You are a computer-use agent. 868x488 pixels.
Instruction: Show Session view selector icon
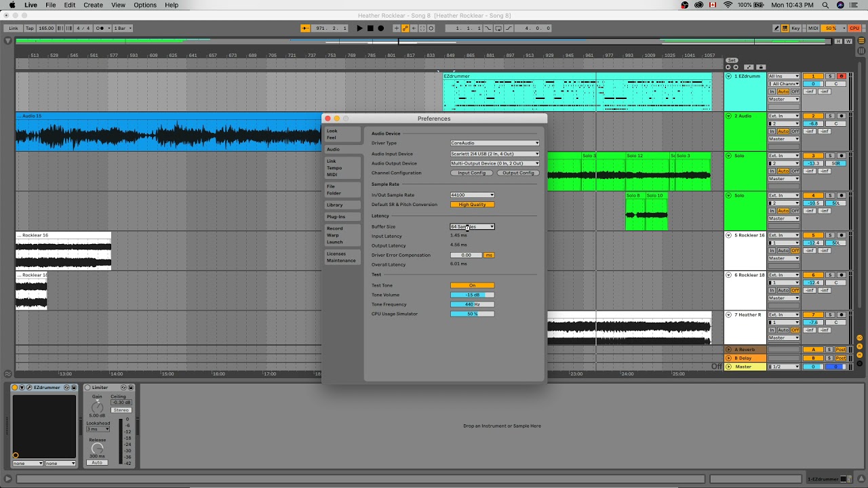coord(861,51)
